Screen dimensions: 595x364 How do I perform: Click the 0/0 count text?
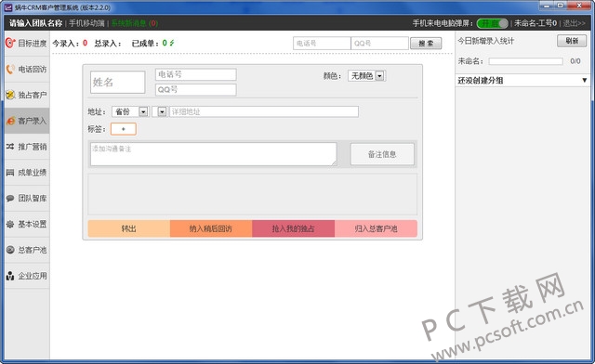click(x=575, y=61)
